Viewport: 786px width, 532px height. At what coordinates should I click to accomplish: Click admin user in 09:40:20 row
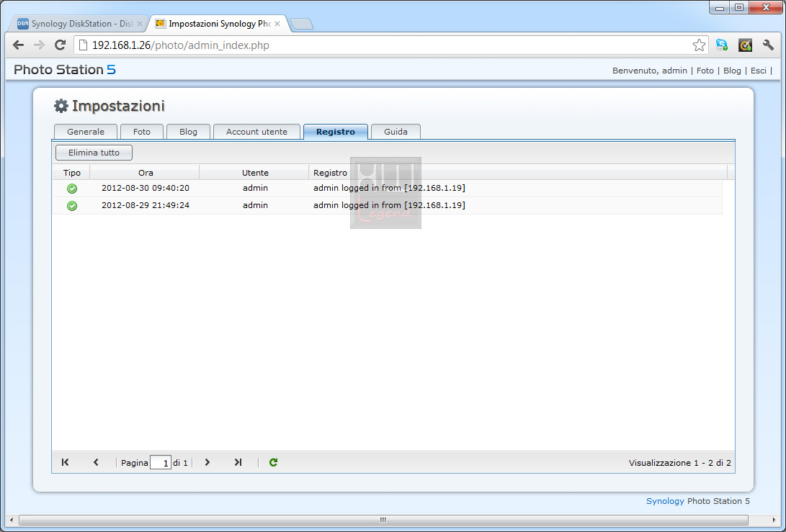tap(255, 188)
